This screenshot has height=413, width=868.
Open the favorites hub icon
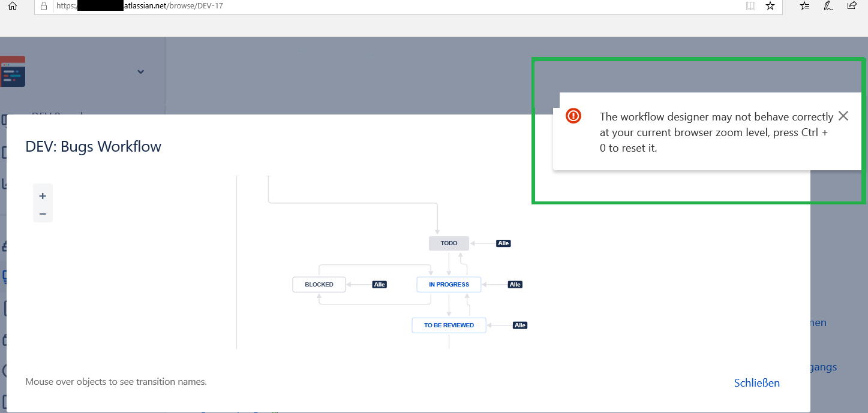click(x=805, y=6)
